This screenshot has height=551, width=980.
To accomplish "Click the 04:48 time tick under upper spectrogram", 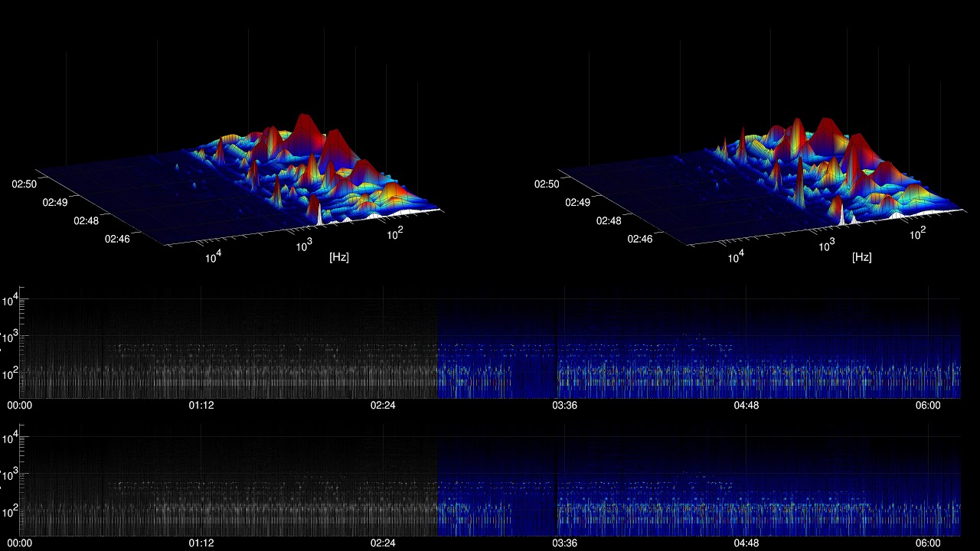I will [x=746, y=406].
